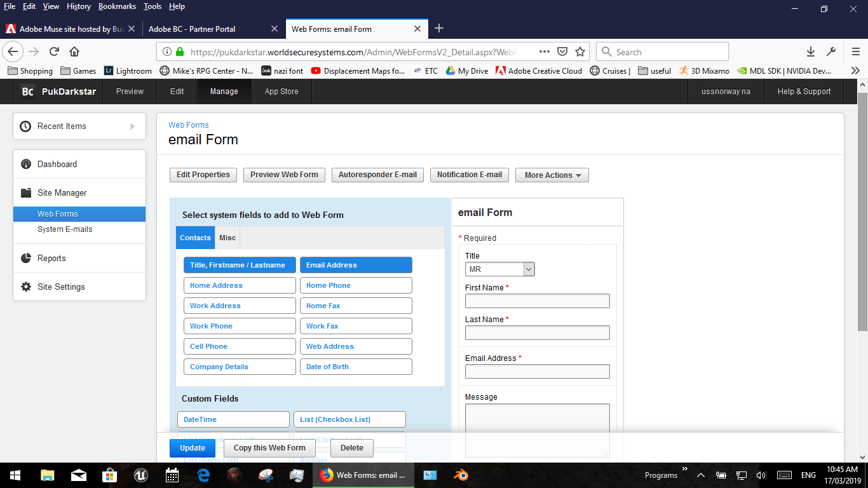Click the browser Search box
Viewport: 868px width, 488px height.
[662, 51]
